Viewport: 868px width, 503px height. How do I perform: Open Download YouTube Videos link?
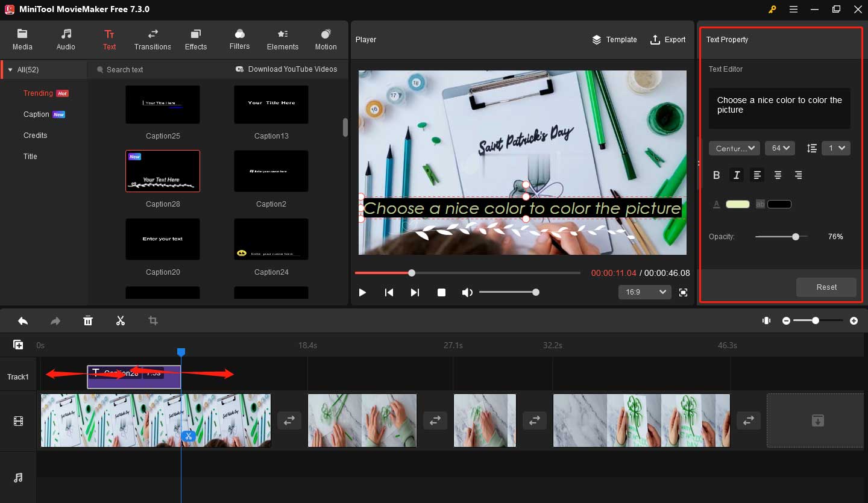click(286, 69)
